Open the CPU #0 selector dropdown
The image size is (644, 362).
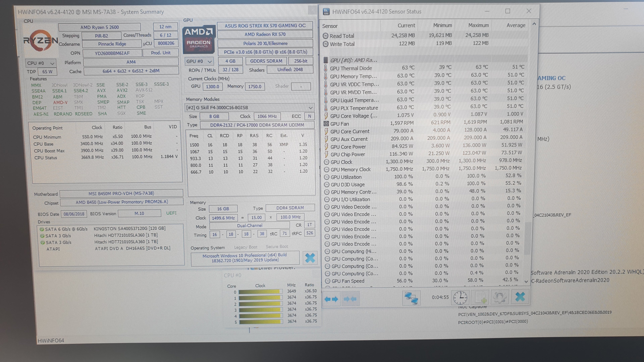click(40, 63)
